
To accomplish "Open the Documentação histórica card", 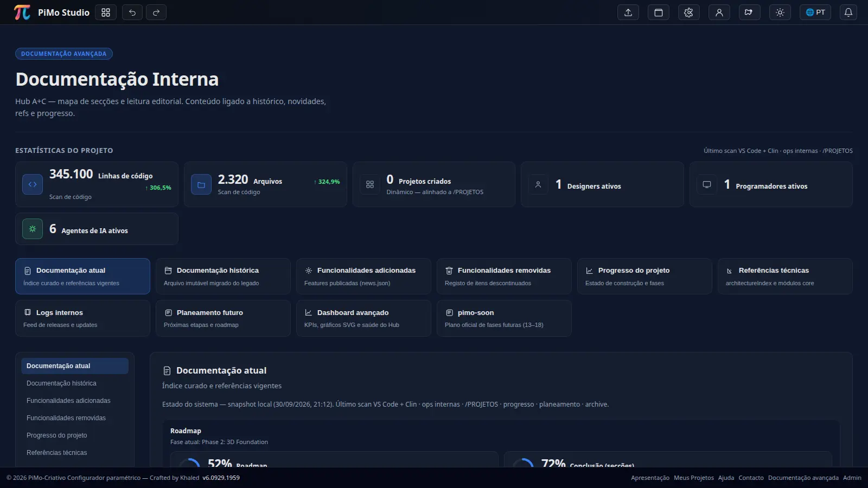I will pyautogui.click(x=223, y=276).
